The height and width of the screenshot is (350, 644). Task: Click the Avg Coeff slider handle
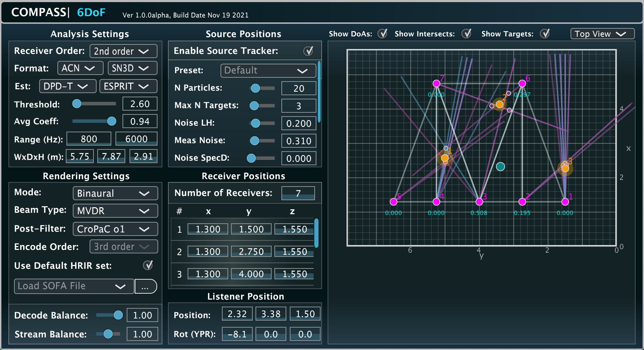tap(112, 121)
